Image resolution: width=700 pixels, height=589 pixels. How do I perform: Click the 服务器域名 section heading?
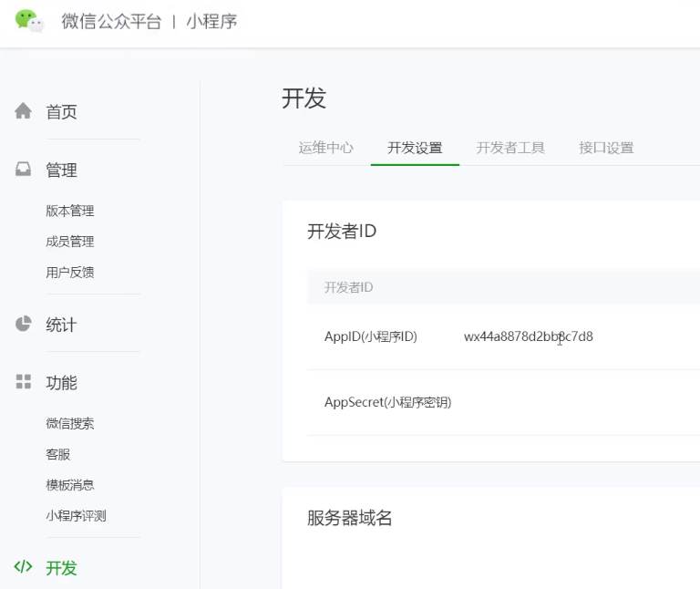[350, 518]
